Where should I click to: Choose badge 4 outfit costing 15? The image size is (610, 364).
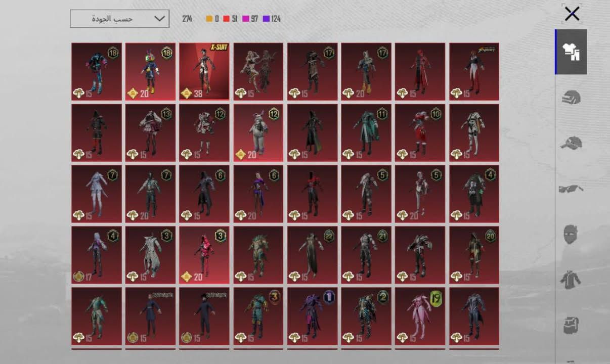click(474, 194)
